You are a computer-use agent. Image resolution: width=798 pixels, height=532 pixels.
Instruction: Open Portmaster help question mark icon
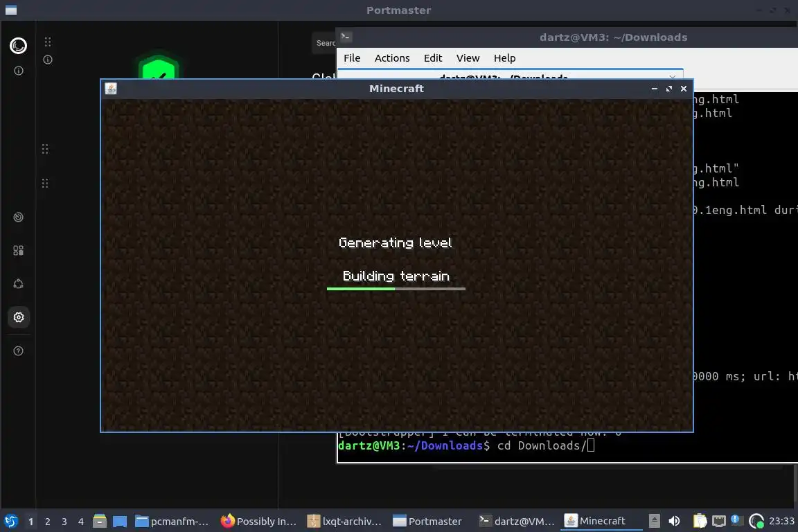pos(18,351)
